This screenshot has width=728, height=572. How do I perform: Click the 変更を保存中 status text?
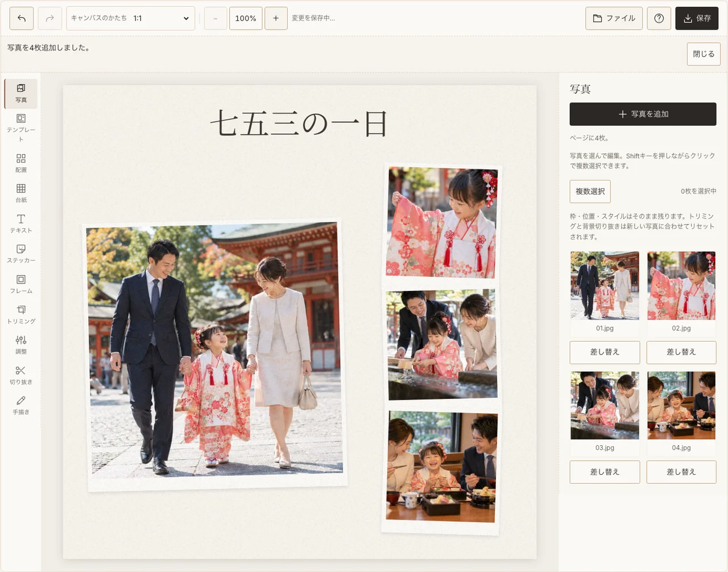tap(313, 18)
